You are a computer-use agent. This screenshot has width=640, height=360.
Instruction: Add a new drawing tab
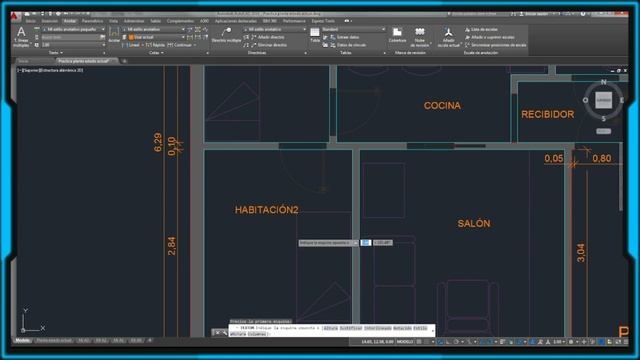tap(124, 61)
